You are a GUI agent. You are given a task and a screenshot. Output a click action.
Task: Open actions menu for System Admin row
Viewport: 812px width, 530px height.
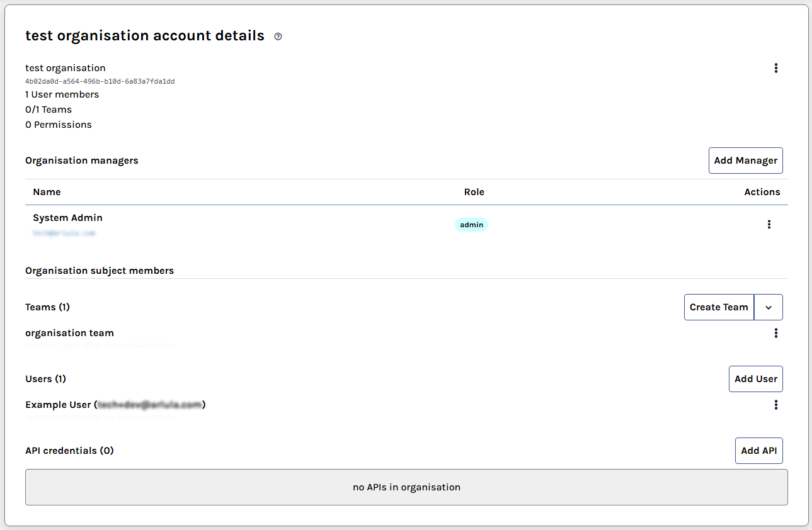click(769, 224)
